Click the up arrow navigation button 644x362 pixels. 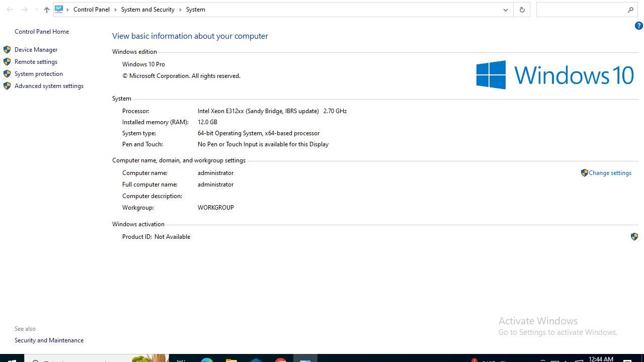pos(46,10)
